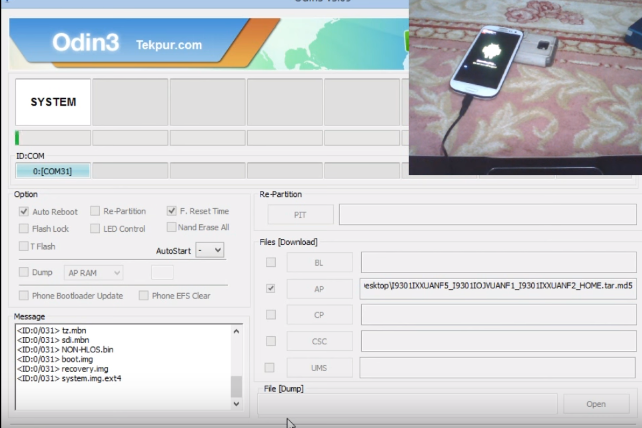The image size is (642, 428).
Task: Select the boot.img log line
Action: (x=55, y=359)
